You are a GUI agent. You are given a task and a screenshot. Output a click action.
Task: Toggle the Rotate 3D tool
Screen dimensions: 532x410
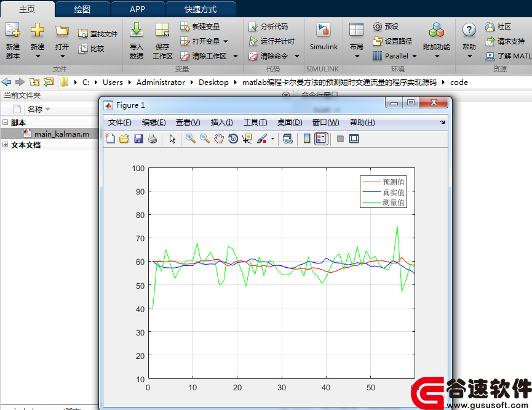click(x=233, y=139)
